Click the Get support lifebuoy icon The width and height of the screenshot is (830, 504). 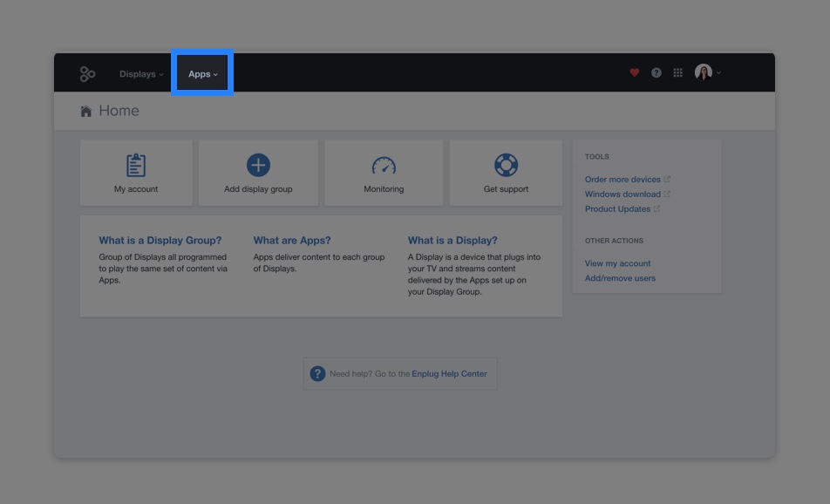click(506, 165)
